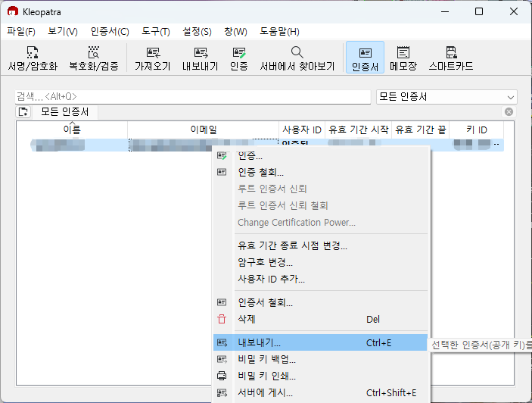
Task: Switch to the 인증서 view in toolbar
Action: [x=365, y=58]
